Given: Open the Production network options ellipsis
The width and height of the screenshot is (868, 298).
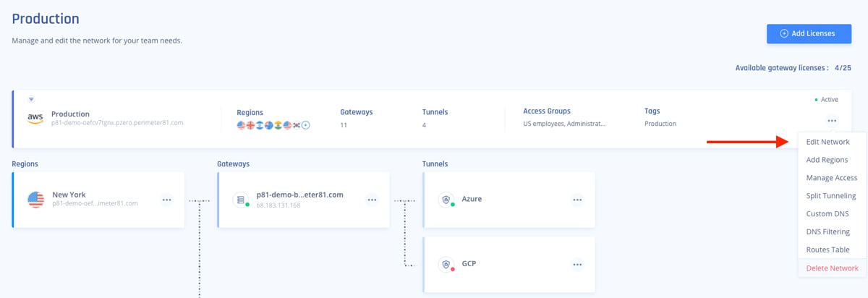Looking at the screenshot, I should point(832,121).
